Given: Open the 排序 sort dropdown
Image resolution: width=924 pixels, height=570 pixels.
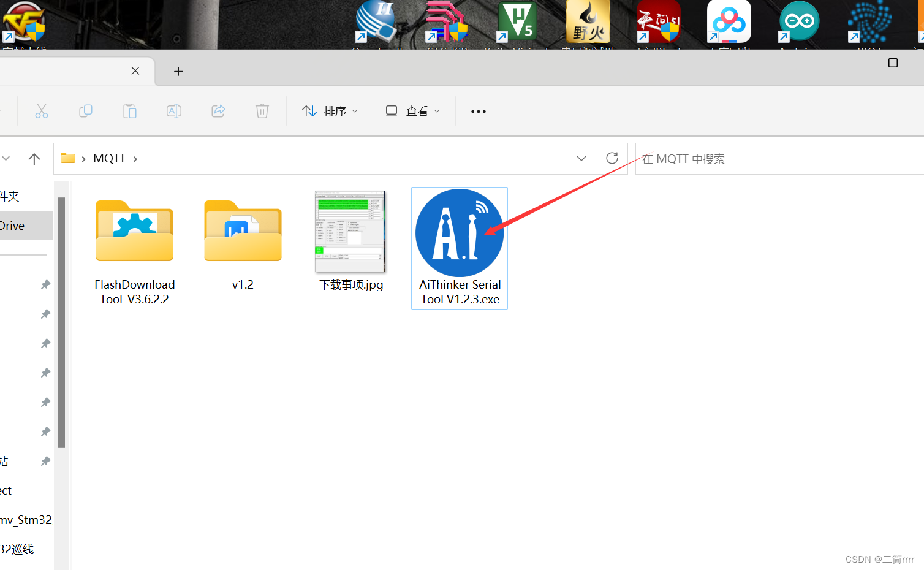Looking at the screenshot, I should pos(330,111).
